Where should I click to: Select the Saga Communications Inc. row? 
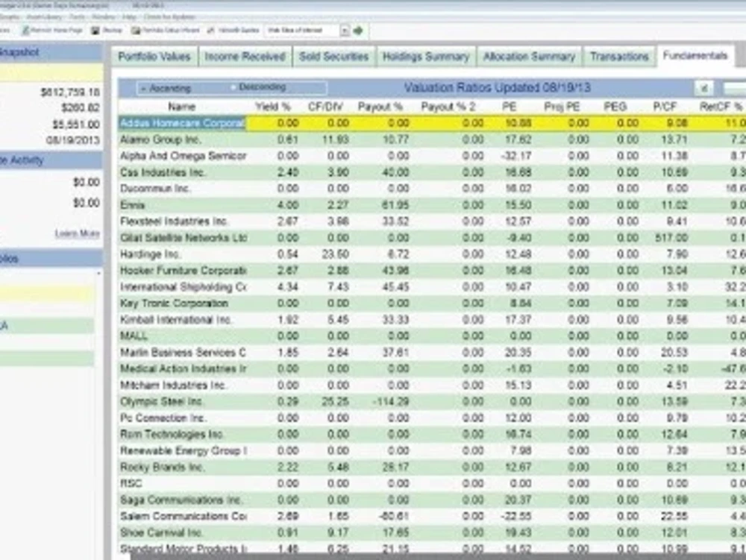click(x=432, y=500)
